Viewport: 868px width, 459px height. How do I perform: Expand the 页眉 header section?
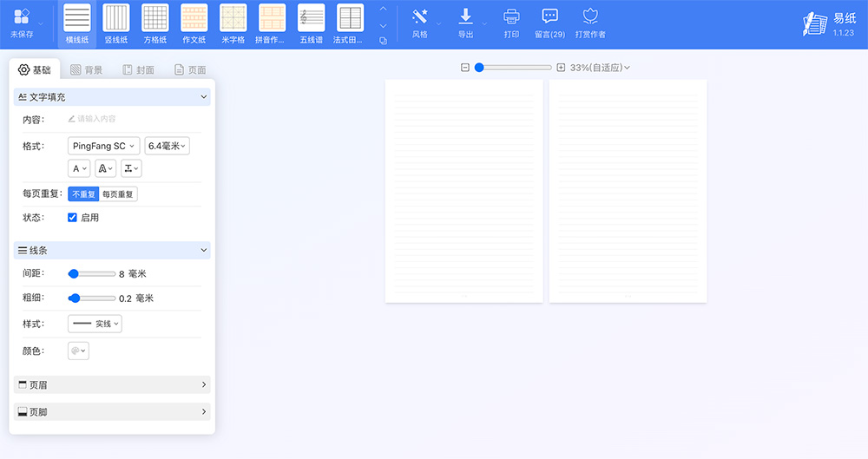click(x=112, y=384)
